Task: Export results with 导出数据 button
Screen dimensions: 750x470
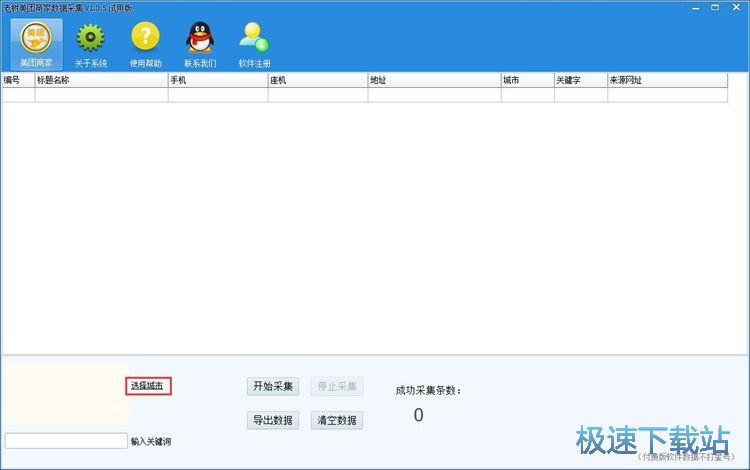Action: (x=273, y=420)
